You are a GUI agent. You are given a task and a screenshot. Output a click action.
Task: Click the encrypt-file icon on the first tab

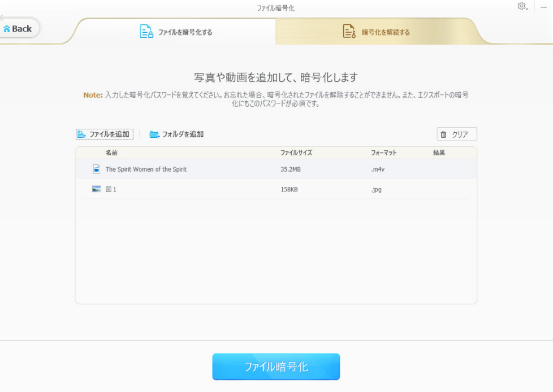coord(146,31)
